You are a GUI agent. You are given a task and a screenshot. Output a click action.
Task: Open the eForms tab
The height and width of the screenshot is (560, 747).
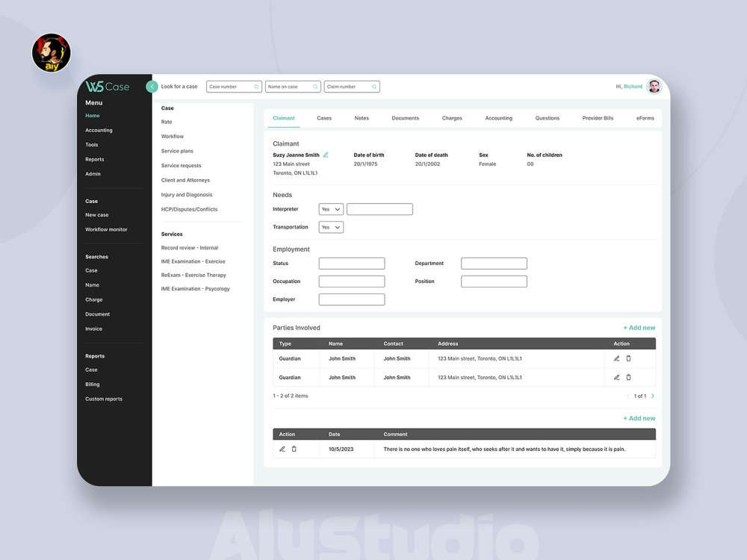tap(645, 118)
